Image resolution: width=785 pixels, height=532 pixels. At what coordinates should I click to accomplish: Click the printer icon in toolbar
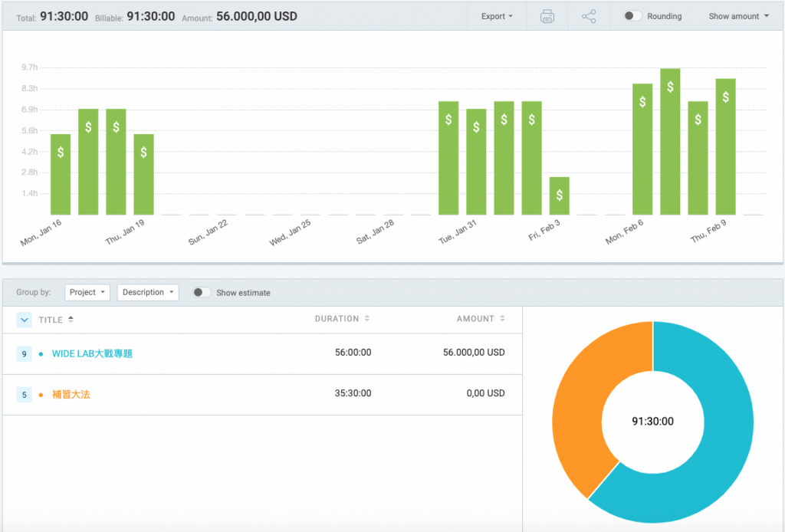coord(547,17)
